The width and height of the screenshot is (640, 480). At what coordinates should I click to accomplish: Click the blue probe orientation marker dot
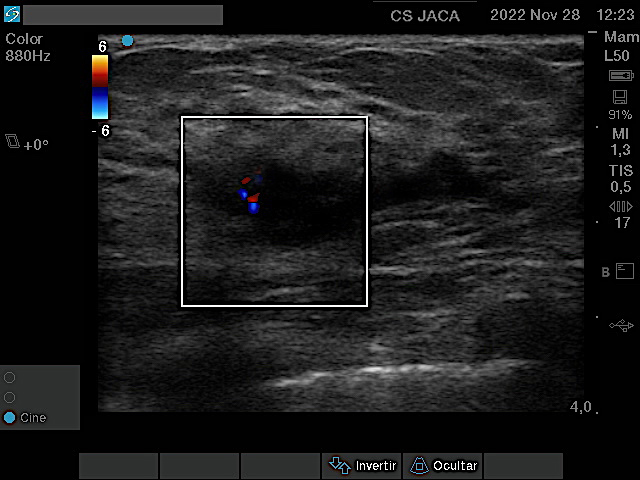127,41
